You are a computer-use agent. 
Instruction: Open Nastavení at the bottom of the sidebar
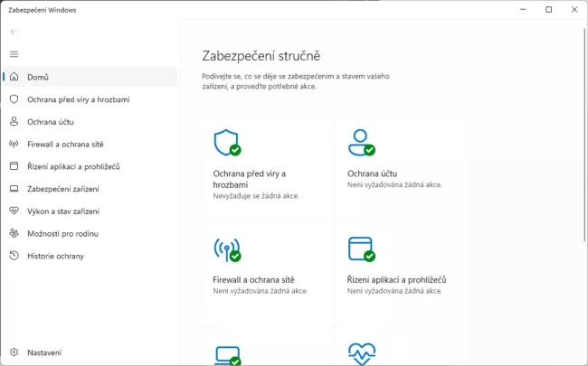tap(90, 352)
